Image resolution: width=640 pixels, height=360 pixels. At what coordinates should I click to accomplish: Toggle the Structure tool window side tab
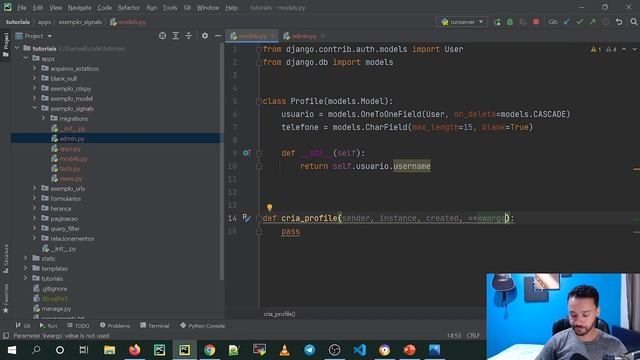pyautogui.click(x=5, y=259)
